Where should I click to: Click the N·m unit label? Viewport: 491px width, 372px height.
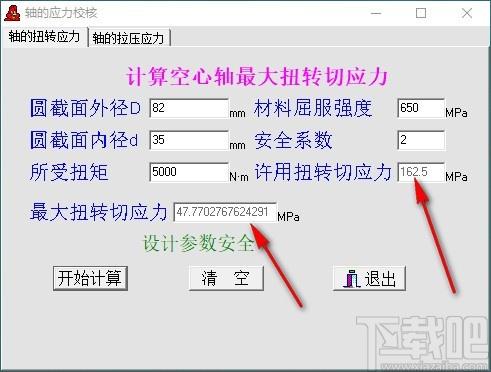(x=239, y=177)
